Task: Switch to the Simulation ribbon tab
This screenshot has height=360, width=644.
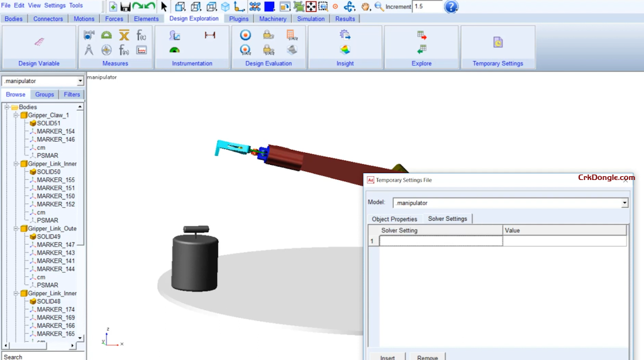Action: click(x=311, y=19)
